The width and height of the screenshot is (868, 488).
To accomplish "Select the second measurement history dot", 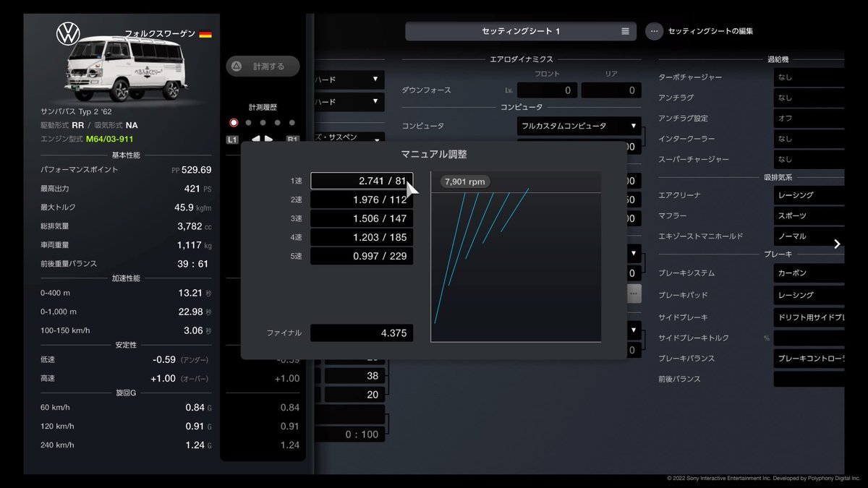I will [x=248, y=122].
